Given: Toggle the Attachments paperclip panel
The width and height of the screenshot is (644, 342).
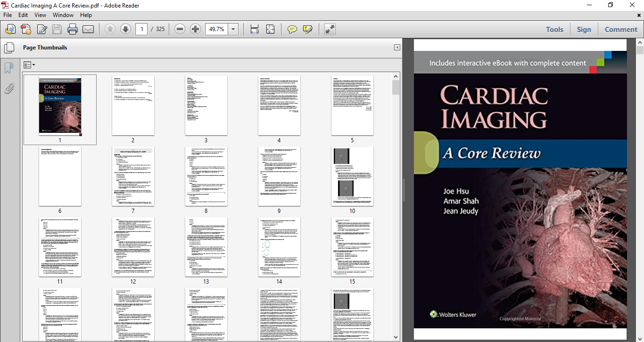Looking at the screenshot, I should (8, 89).
